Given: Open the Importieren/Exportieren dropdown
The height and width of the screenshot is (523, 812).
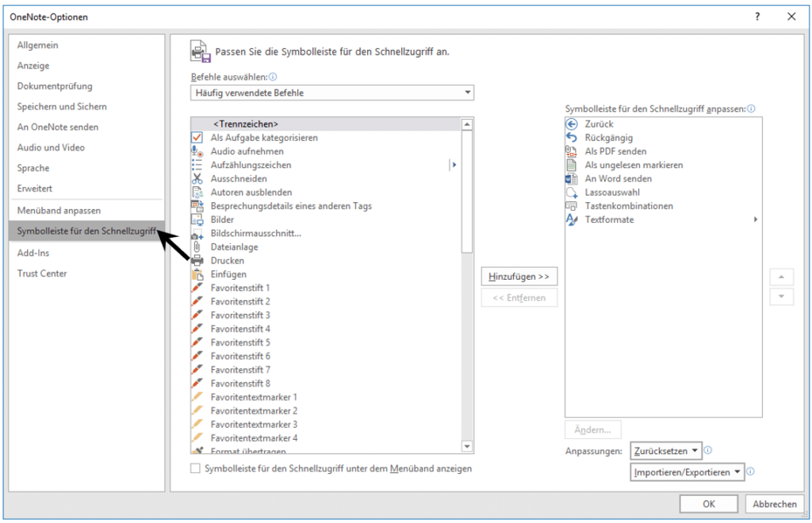Looking at the screenshot, I should tap(687, 471).
